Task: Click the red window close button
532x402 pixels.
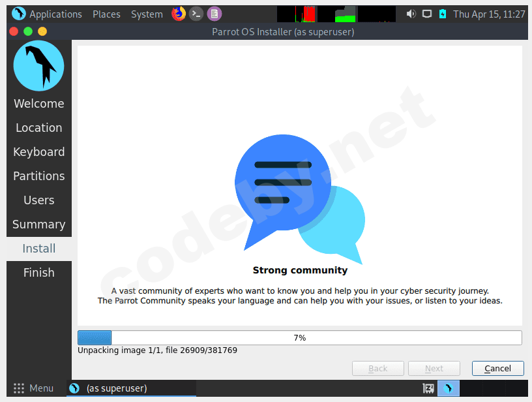Action: (x=14, y=31)
